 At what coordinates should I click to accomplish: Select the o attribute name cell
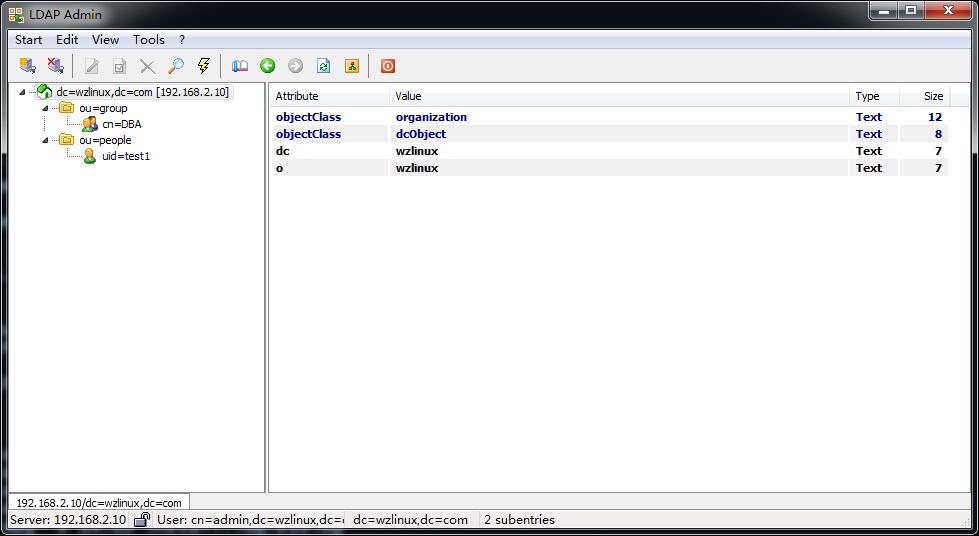pos(279,167)
